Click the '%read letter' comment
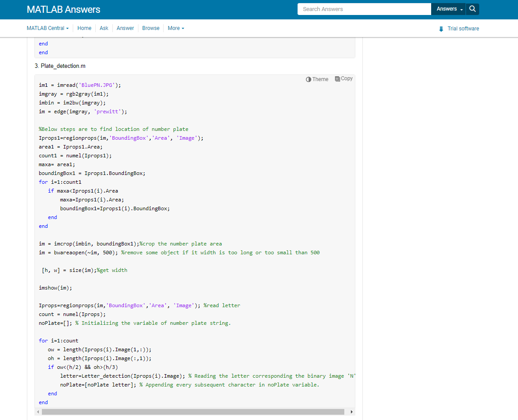Image resolution: width=518 pixels, height=420 pixels. click(222, 305)
